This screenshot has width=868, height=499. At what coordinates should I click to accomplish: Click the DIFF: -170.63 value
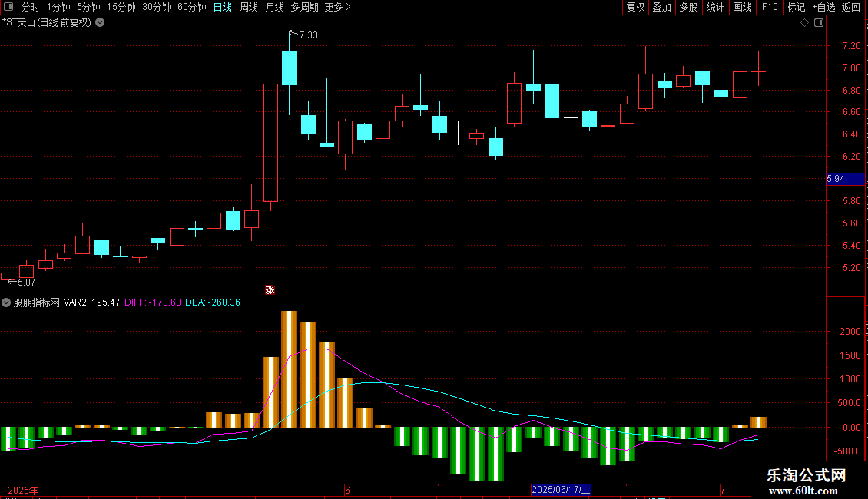(153, 302)
